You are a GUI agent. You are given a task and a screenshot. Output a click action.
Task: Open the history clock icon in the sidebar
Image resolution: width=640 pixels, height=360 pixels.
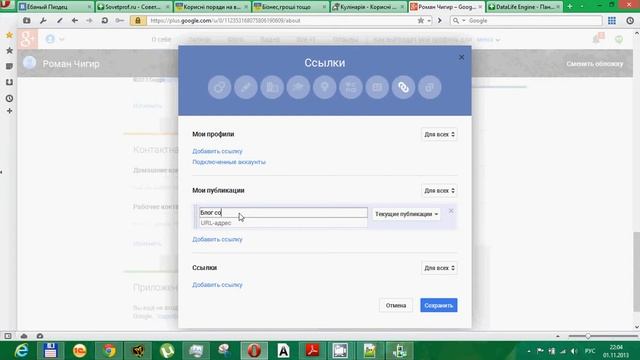pos(9,98)
